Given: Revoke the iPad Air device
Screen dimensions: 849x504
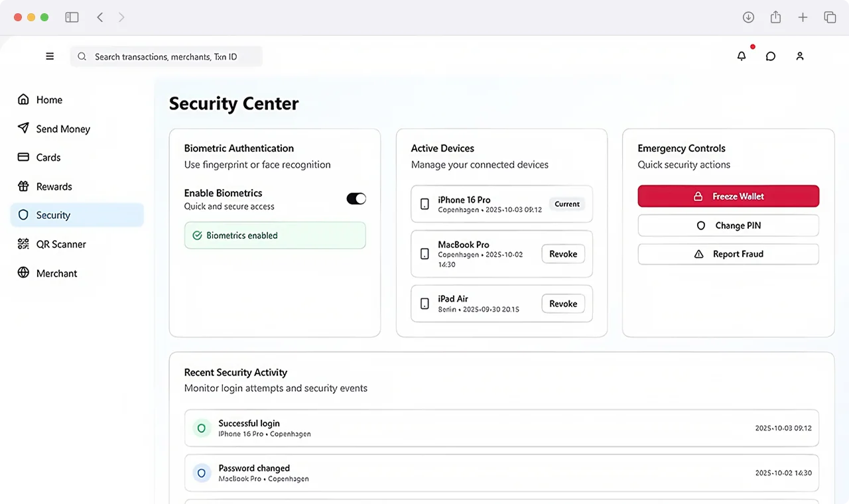Looking at the screenshot, I should pos(563,304).
